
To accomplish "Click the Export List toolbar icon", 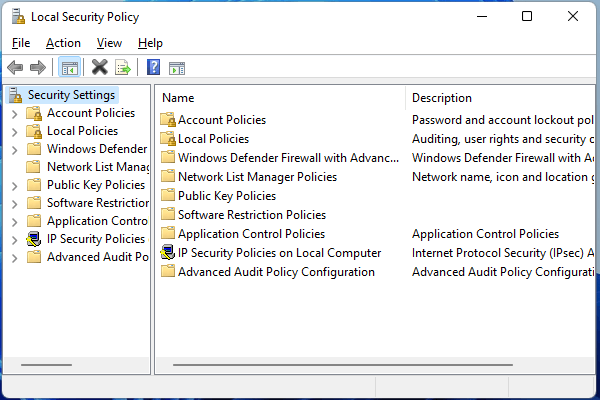I will 123,68.
